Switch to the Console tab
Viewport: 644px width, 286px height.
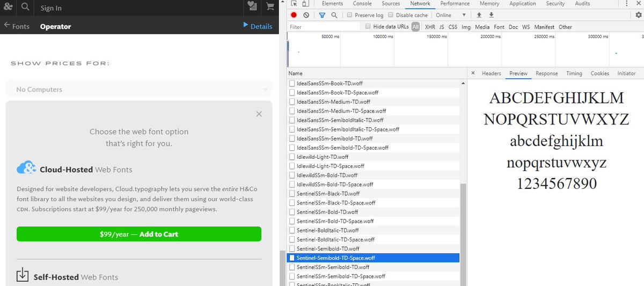(x=362, y=3)
